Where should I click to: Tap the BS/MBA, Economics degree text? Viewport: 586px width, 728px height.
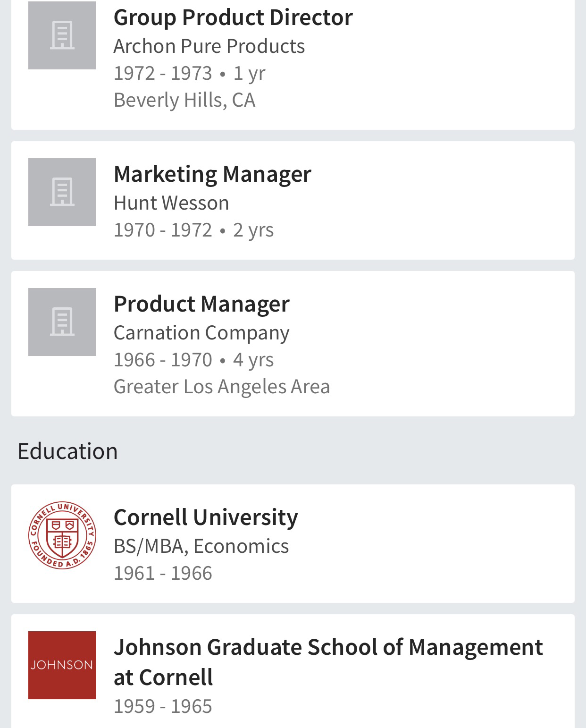click(201, 546)
